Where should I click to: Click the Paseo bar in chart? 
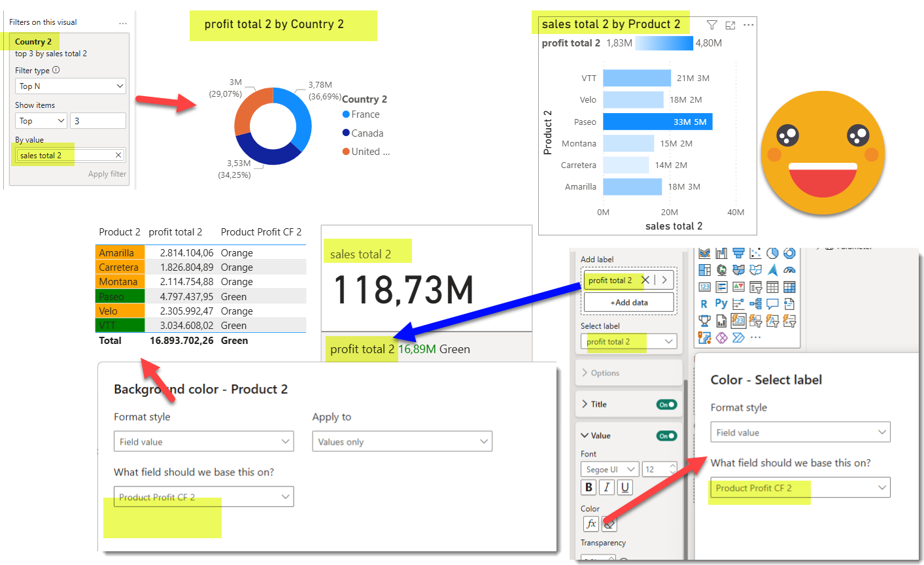tap(657, 122)
